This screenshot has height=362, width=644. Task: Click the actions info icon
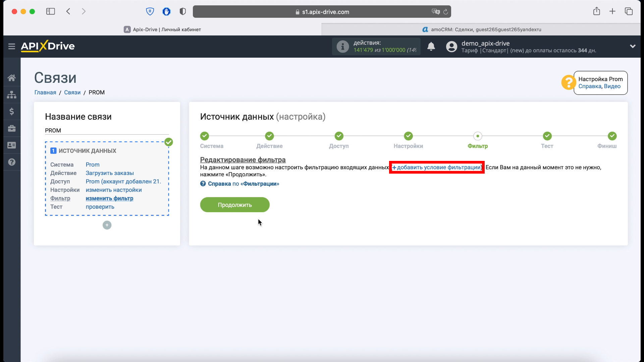(342, 46)
